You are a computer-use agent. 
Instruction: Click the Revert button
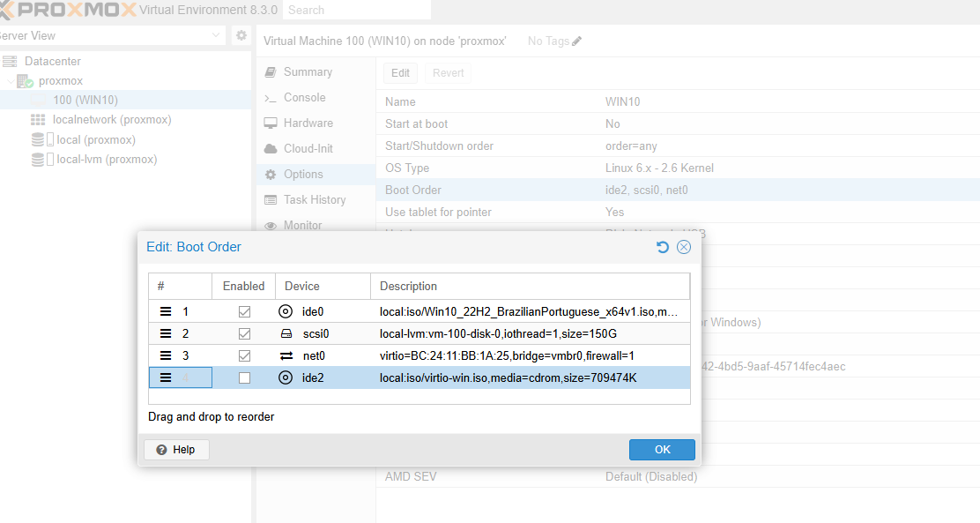point(448,73)
